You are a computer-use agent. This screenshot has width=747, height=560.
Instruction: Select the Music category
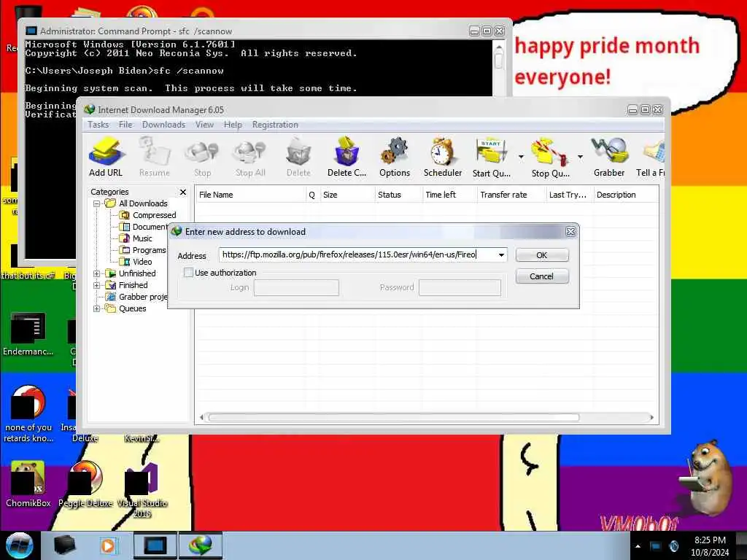tap(136, 238)
